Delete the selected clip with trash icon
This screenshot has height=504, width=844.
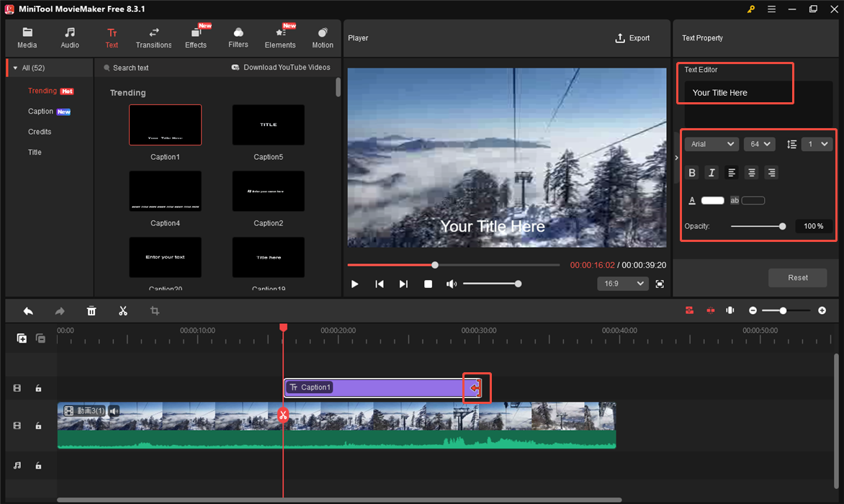coord(91,311)
